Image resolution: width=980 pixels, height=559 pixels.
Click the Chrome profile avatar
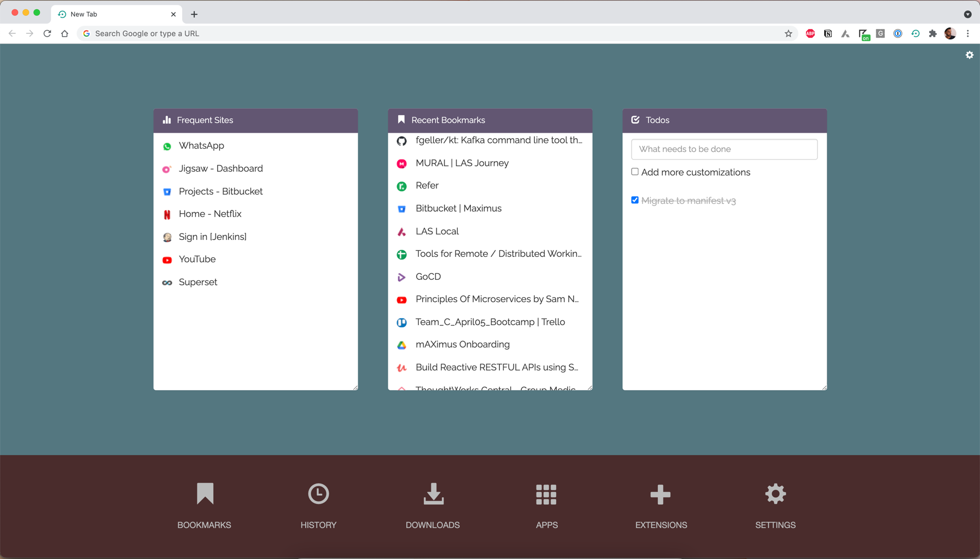click(950, 34)
